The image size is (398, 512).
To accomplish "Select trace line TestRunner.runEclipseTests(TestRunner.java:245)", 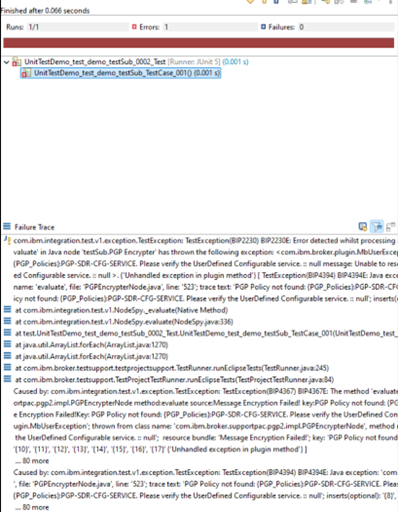I will 172,368.
